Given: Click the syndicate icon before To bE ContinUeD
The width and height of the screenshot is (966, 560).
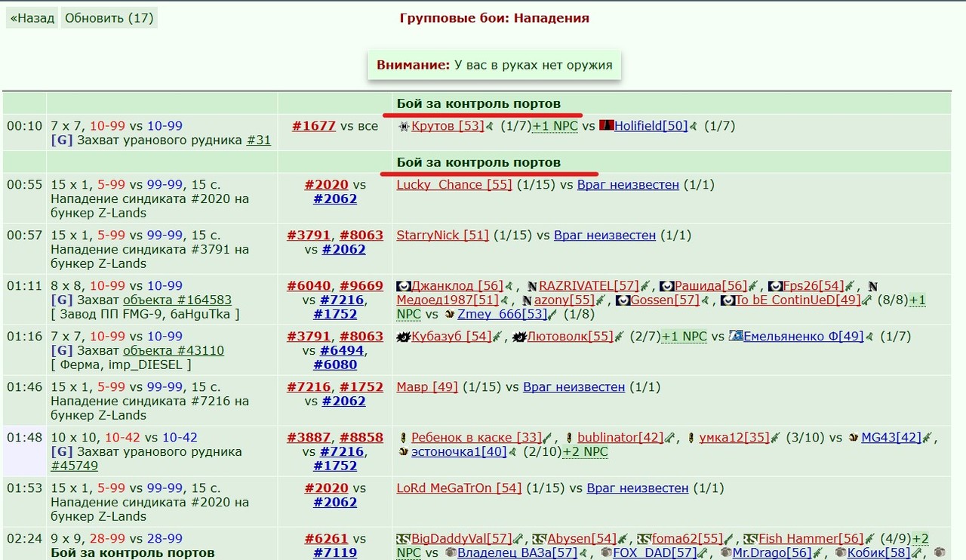Looking at the screenshot, I should click(728, 300).
